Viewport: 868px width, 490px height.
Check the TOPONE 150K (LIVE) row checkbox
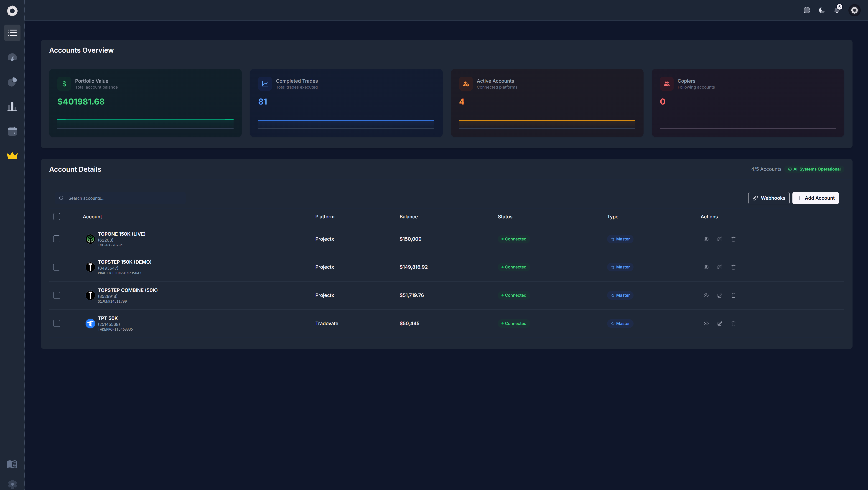click(x=57, y=239)
